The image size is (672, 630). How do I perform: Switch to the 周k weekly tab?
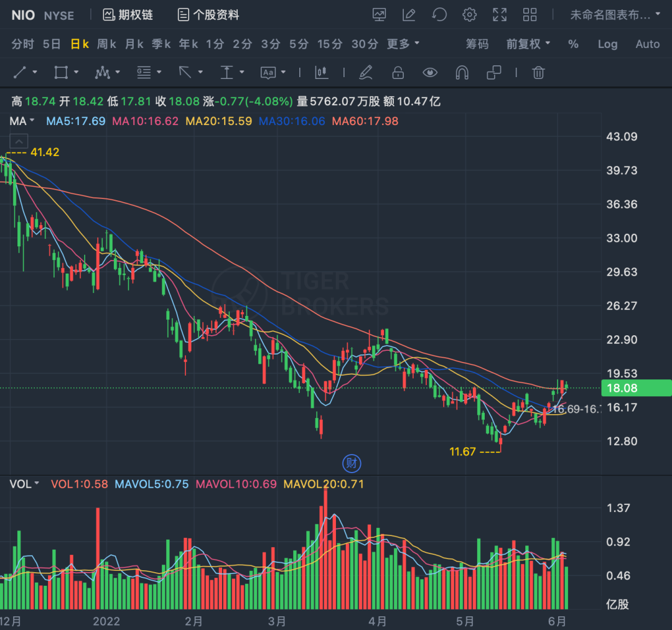pos(106,44)
